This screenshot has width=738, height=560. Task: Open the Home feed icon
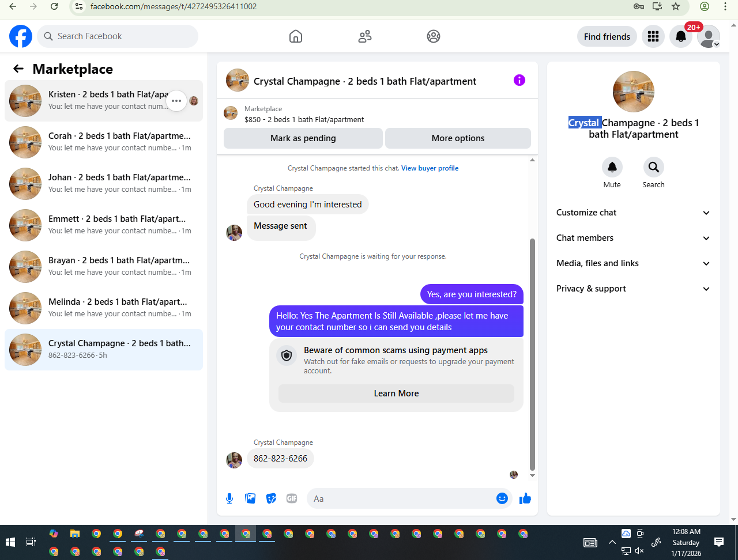point(296,36)
